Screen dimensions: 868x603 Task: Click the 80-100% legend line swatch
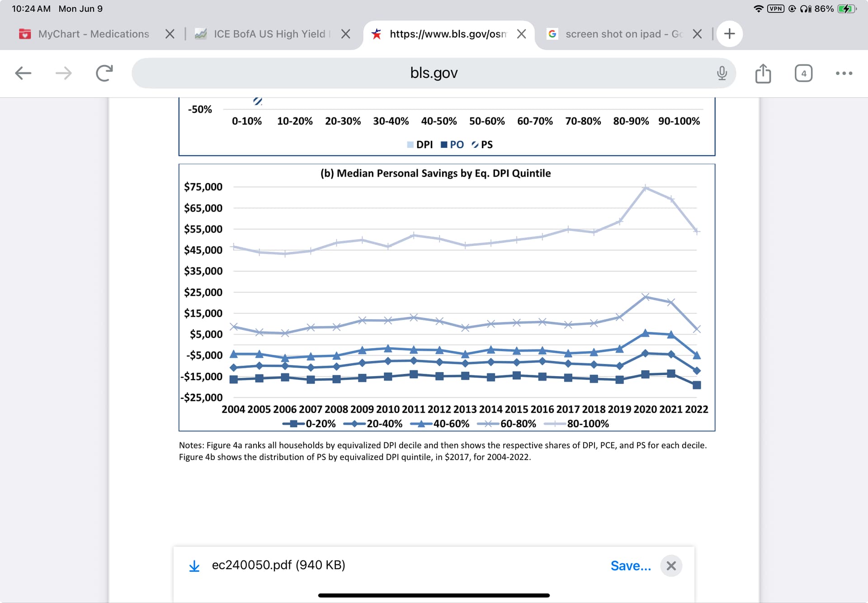[x=554, y=424]
